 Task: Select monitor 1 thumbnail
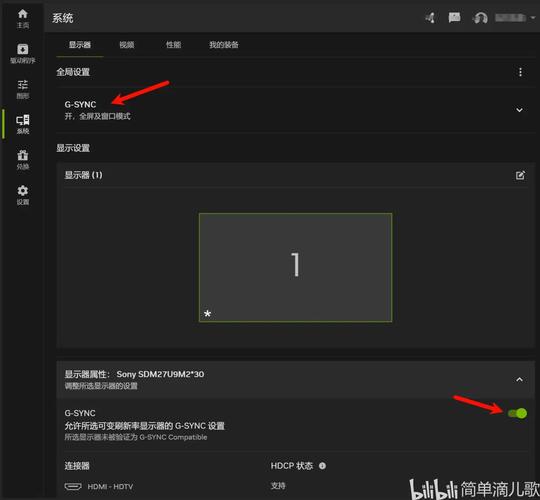pos(295,268)
